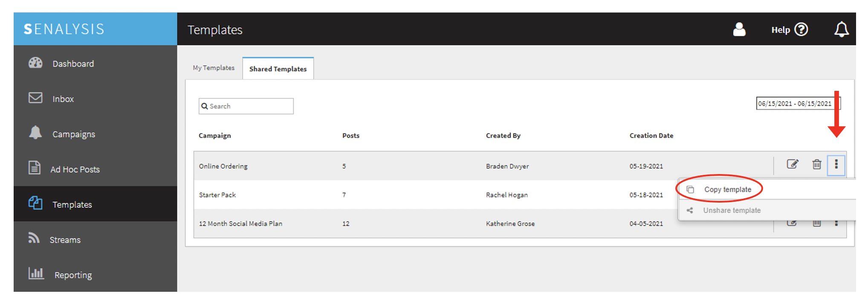This screenshot has height=308, width=868.
Task: Select the Online Ordering campaign name
Action: pos(223,166)
